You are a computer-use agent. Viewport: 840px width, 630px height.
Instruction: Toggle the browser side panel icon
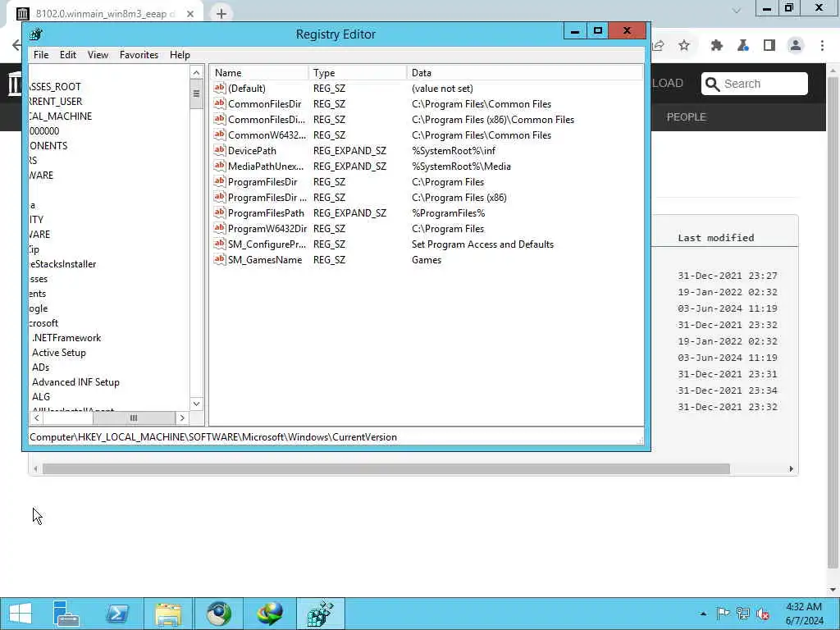coord(769,46)
